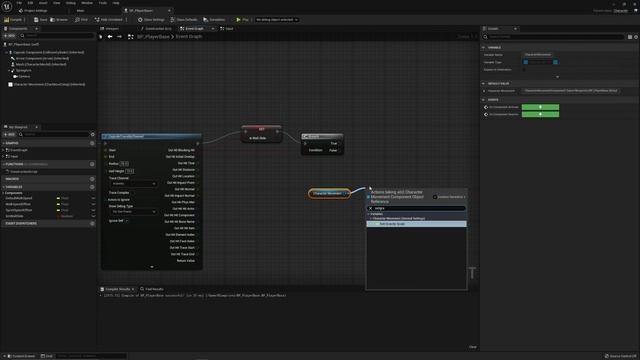Image resolution: width=640 pixels, height=360 pixels.
Task: Click Hide Unrelated toolbar button
Action: (109, 20)
